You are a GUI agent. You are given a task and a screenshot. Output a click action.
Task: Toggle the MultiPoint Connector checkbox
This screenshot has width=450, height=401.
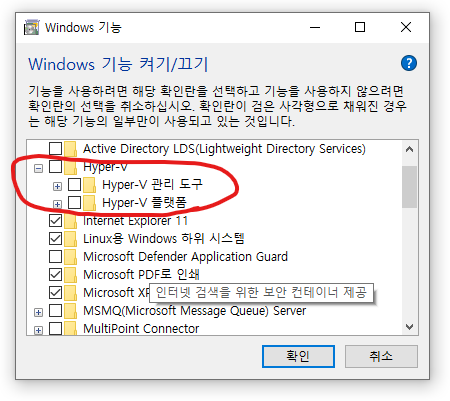[55, 328]
